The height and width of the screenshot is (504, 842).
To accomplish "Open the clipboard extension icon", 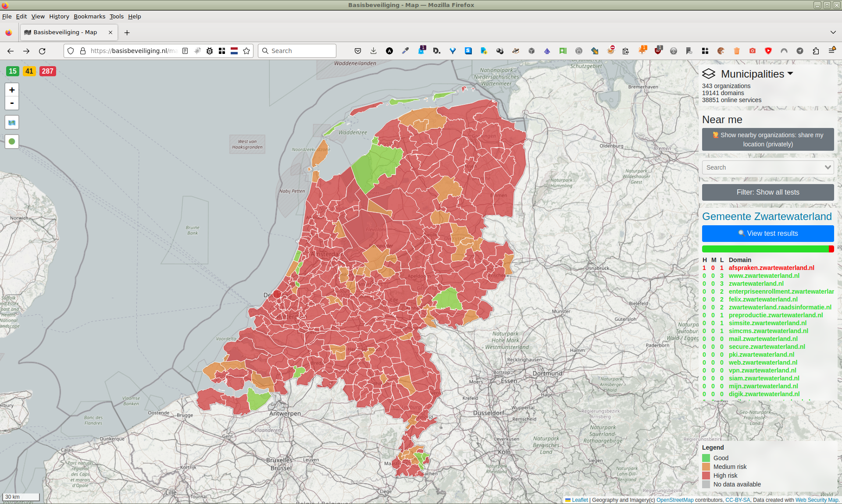I will pyautogui.click(x=626, y=51).
